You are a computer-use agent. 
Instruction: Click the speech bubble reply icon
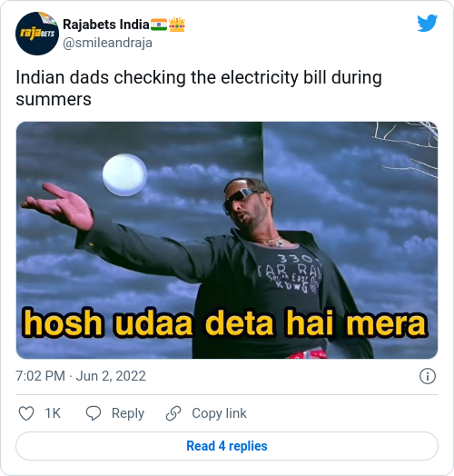(x=94, y=413)
